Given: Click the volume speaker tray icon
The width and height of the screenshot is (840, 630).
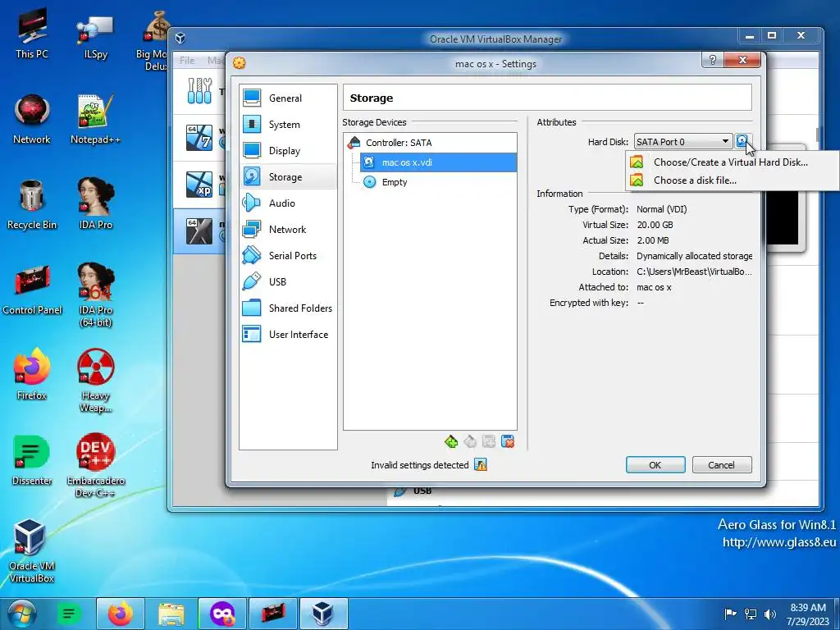Looking at the screenshot, I should [769, 614].
